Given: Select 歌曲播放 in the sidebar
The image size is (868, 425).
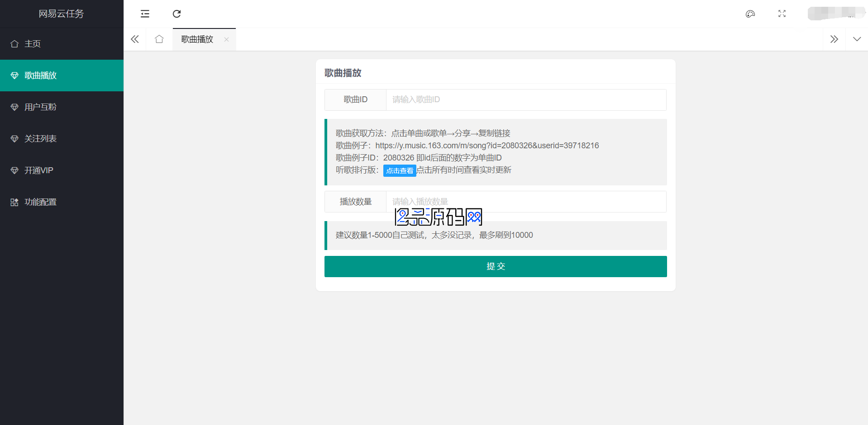Looking at the screenshot, I should pos(62,76).
